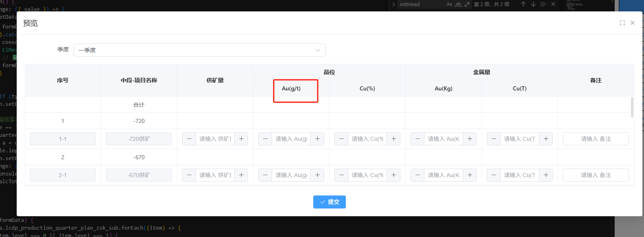Toggle regular expression in find widget
644x237 pixels.
pos(467,4)
